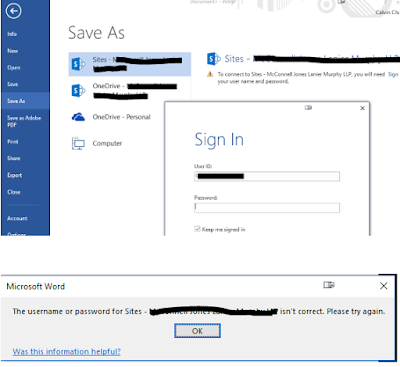The width and height of the screenshot is (400, 367).
Task: Click the Sign In dialog's title bar icon
Action: 308,108
